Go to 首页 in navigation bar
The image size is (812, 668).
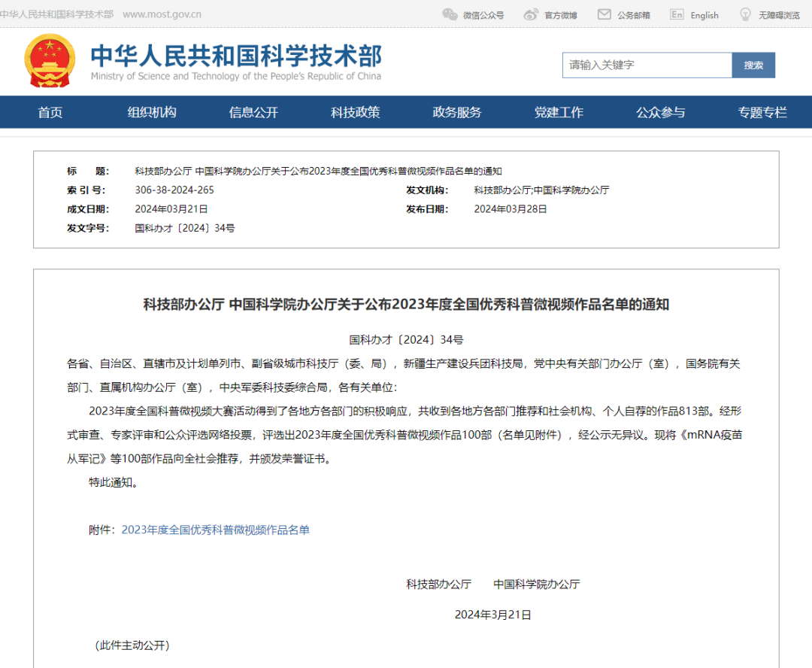[x=50, y=112]
